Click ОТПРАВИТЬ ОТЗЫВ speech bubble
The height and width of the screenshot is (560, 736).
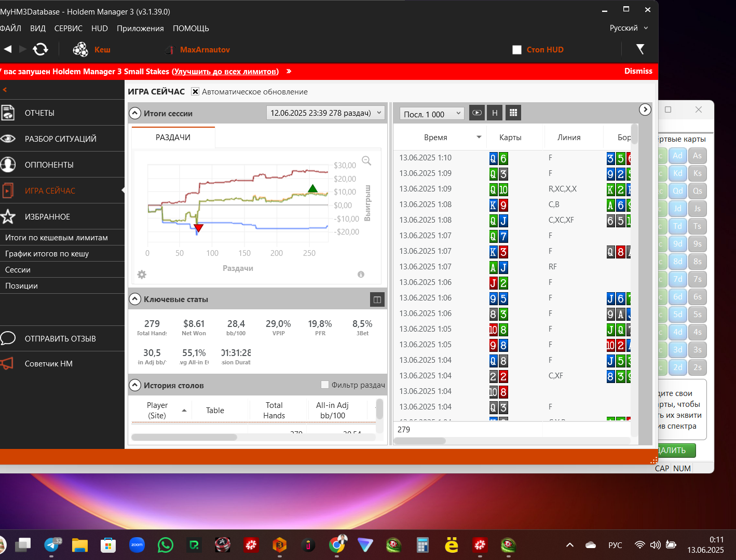tap(8, 338)
